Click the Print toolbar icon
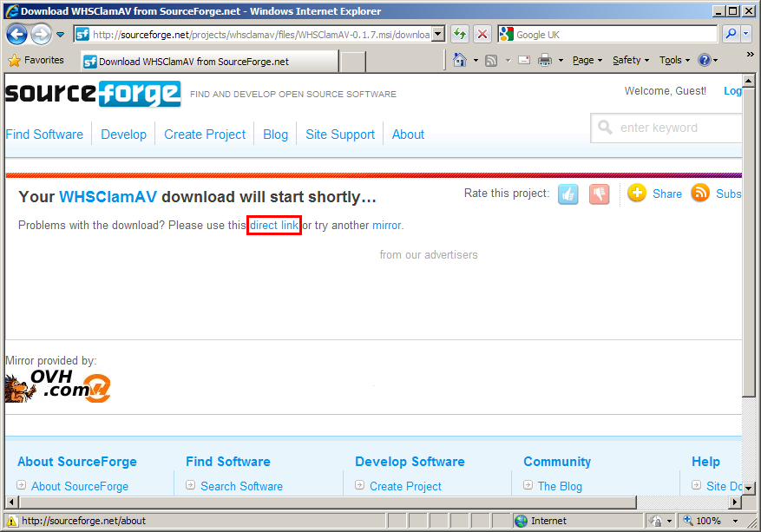The image size is (761, 532). pyautogui.click(x=545, y=60)
